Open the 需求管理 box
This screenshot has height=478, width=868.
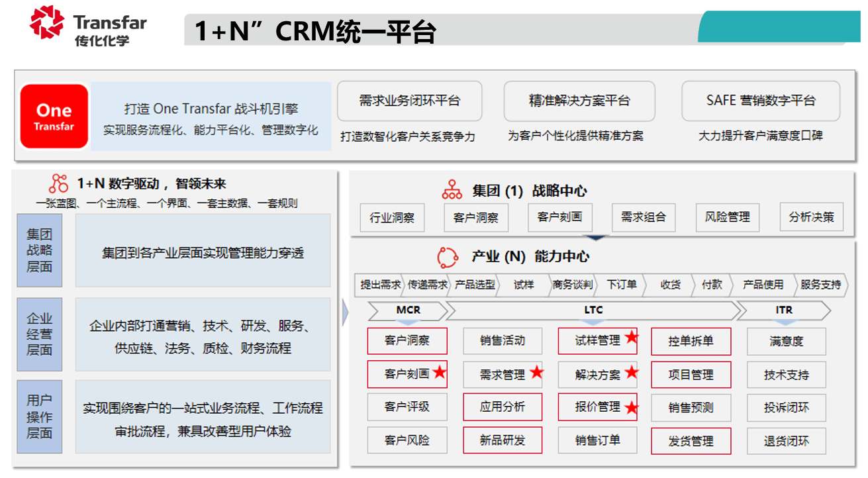(503, 375)
